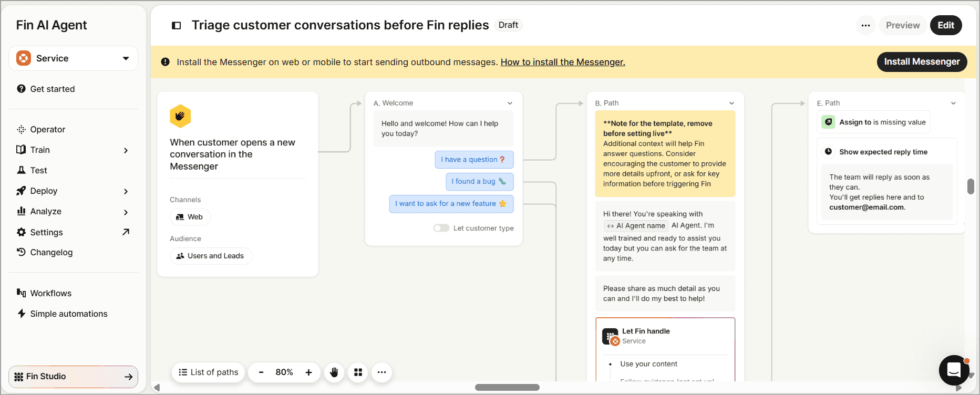The image size is (980, 395).
Task: Select 'I have a question' reply button
Action: pos(474,160)
